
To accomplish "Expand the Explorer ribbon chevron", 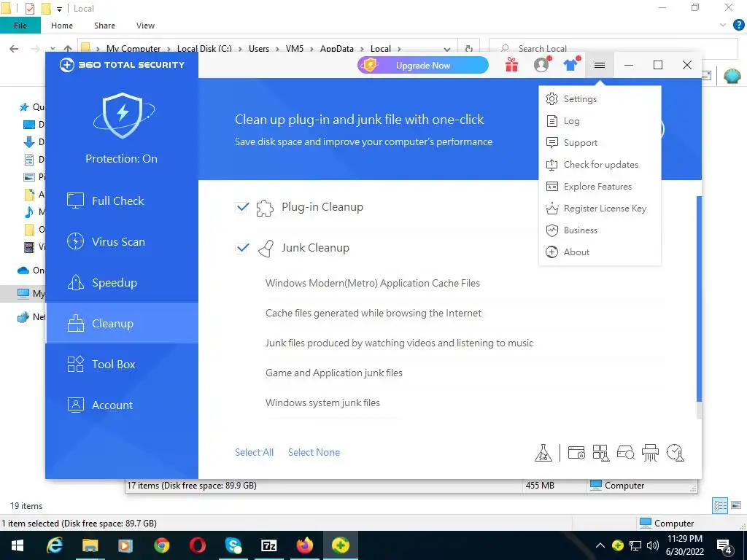I will coord(723,26).
